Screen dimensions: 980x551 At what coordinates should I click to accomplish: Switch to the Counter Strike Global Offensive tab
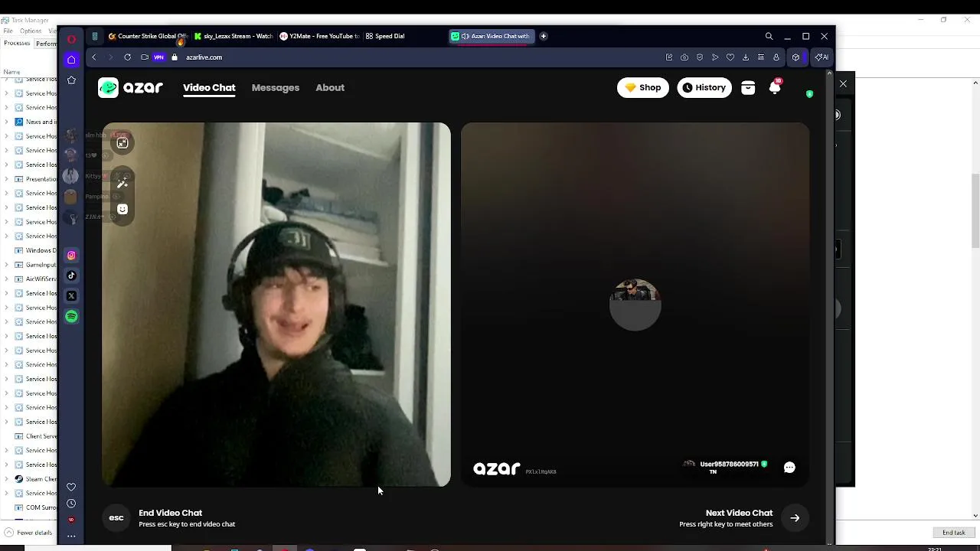point(148,36)
